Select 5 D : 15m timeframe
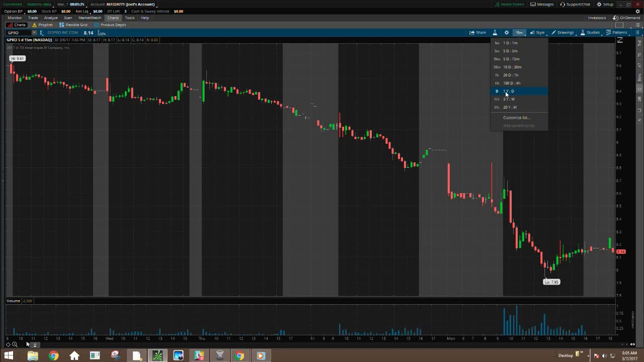The height and width of the screenshot is (362, 644). (519, 59)
